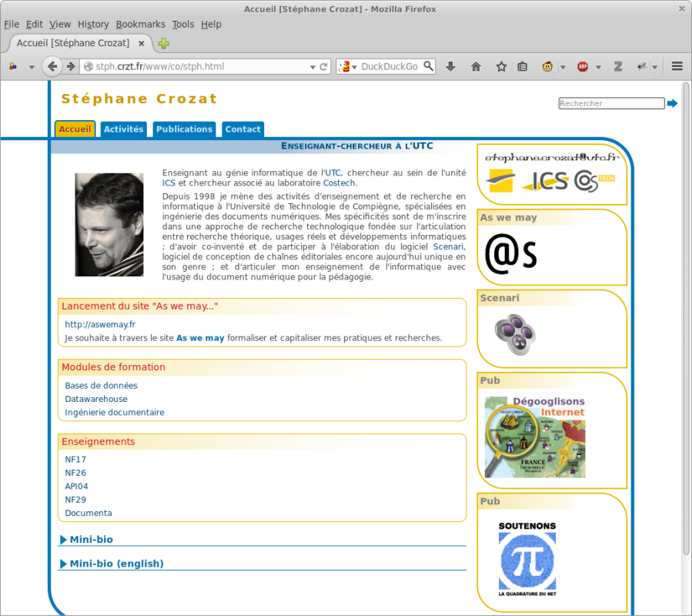This screenshot has height=616, width=692.
Task: Click the colorful dots icon left of back button
Action: (x=13, y=67)
